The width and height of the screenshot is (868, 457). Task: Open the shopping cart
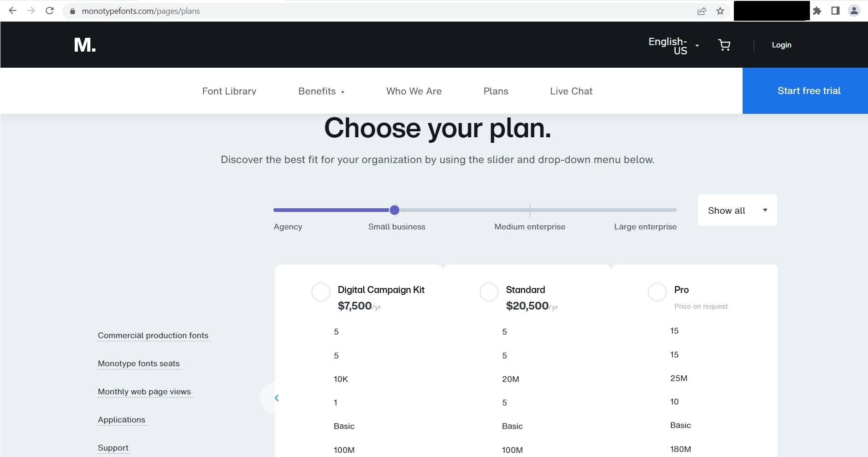(724, 45)
